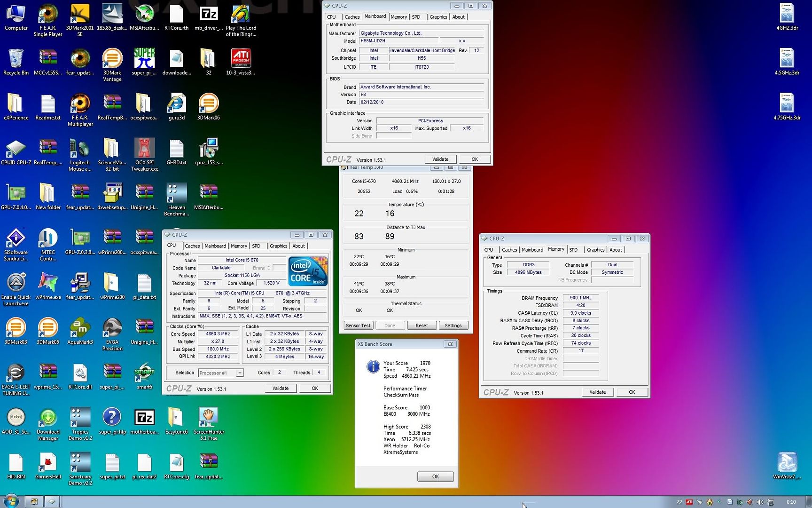812x508 pixels.
Task: Select SPD tab in top CPU-Z window
Action: [x=416, y=17]
